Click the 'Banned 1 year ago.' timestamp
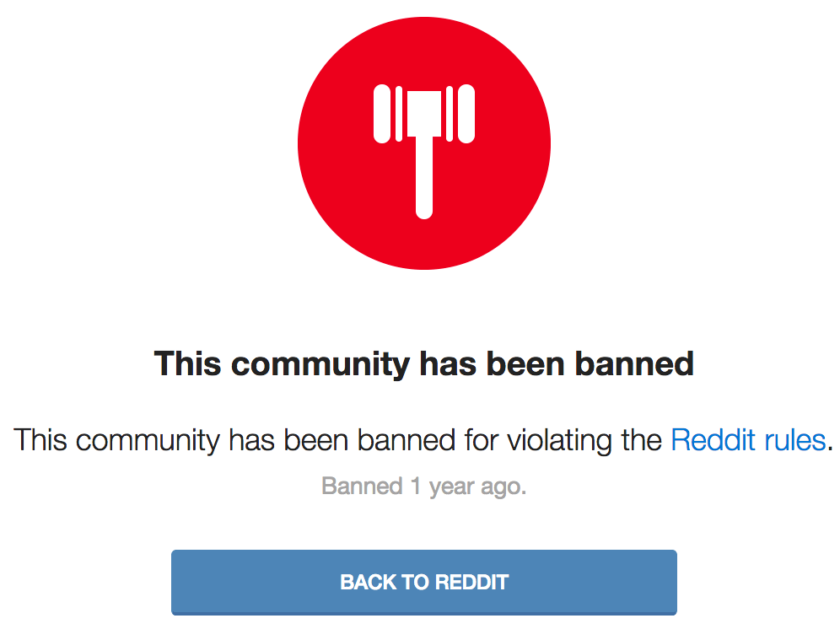The width and height of the screenshot is (840, 629). 423,487
